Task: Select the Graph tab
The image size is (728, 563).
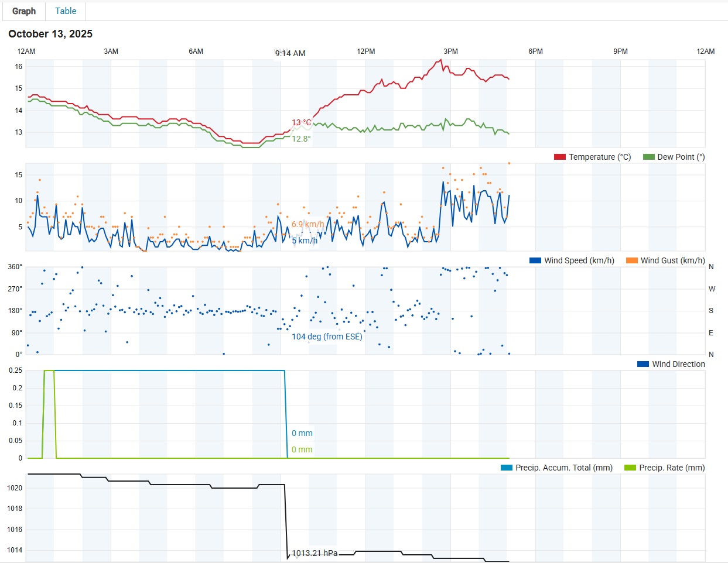Action: click(23, 11)
